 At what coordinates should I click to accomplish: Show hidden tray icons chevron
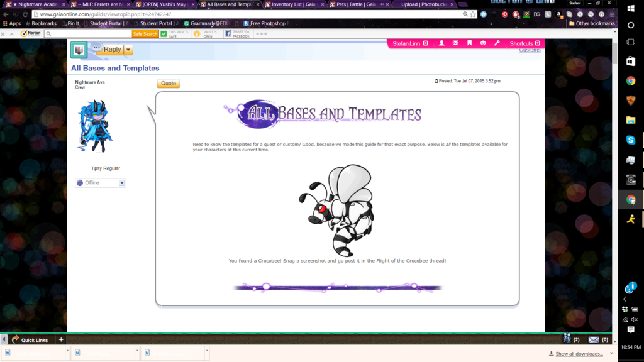click(625, 299)
